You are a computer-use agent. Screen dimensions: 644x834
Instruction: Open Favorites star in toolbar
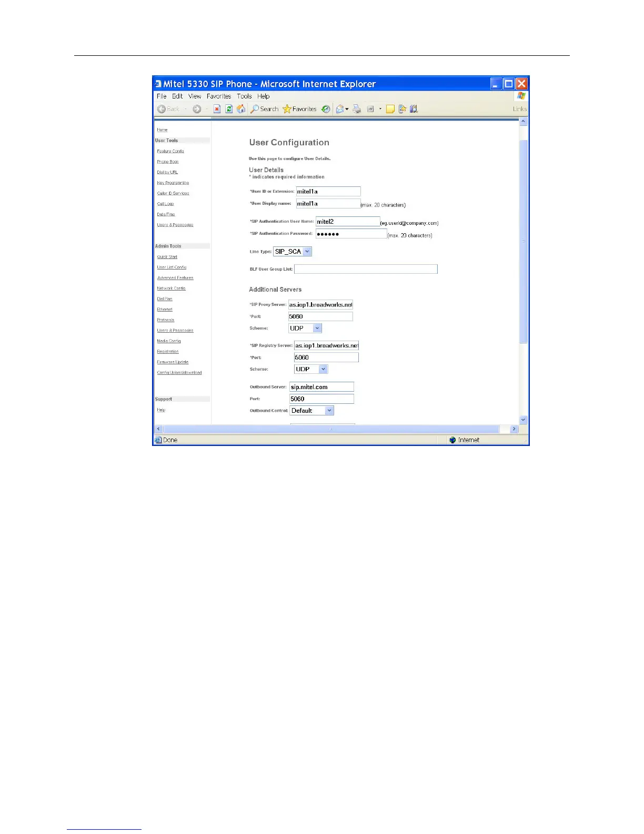coord(299,109)
